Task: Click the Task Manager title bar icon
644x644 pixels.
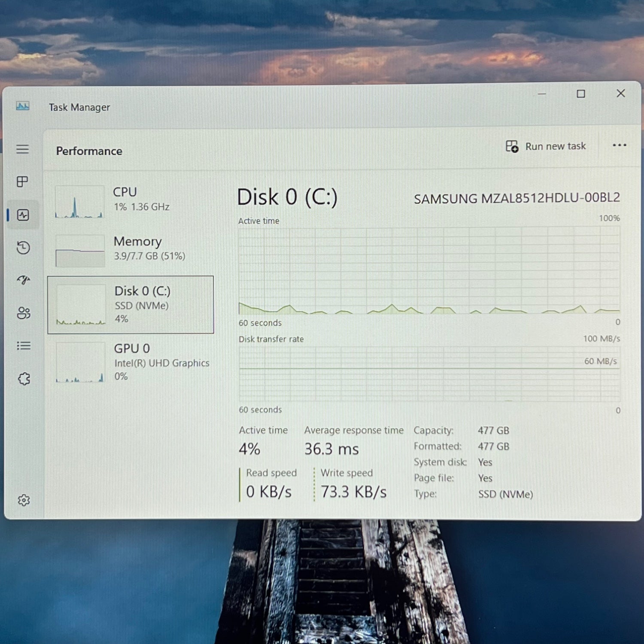Action: (23, 106)
